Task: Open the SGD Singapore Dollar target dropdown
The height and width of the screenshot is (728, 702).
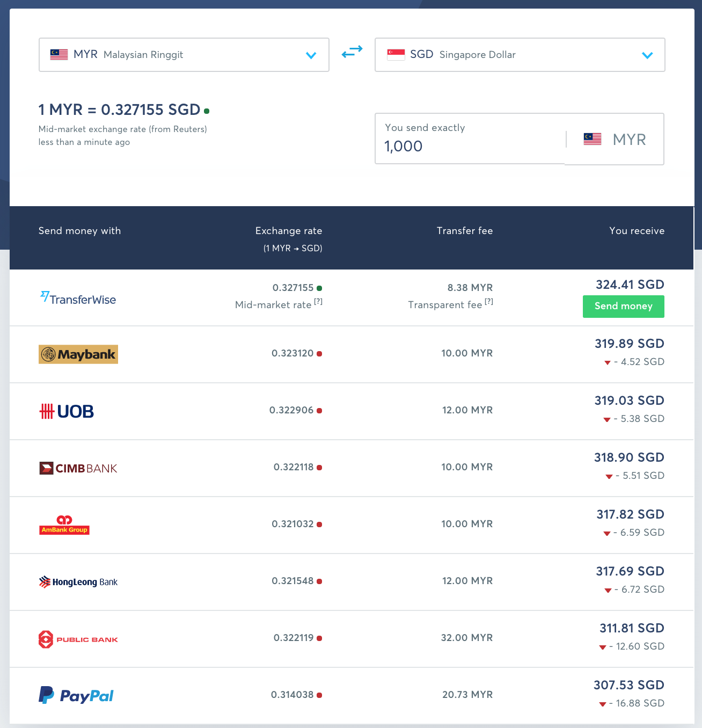Action: point(520,55)
